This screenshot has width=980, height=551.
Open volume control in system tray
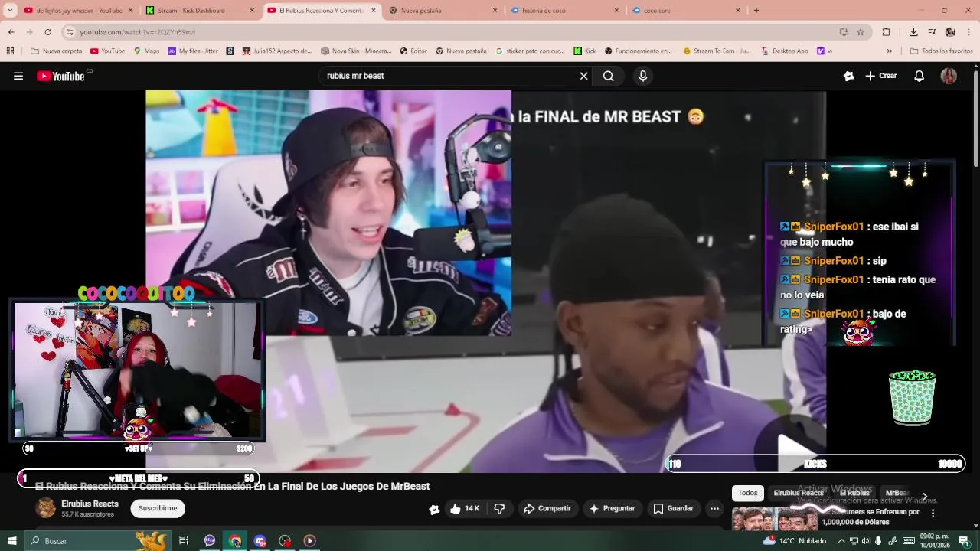click(866, 541)
